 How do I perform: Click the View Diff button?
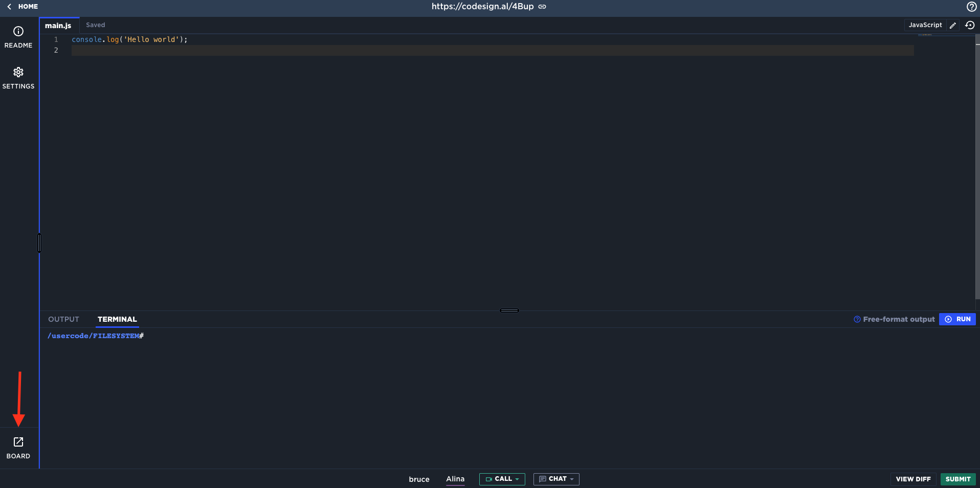[913, 479]
